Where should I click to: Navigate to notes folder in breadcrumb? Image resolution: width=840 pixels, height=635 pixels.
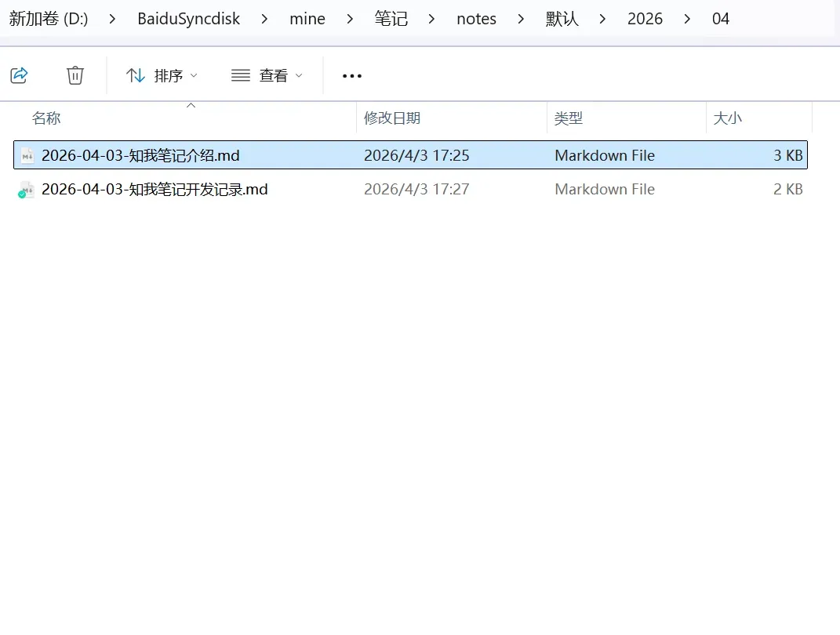coord(476,19)
